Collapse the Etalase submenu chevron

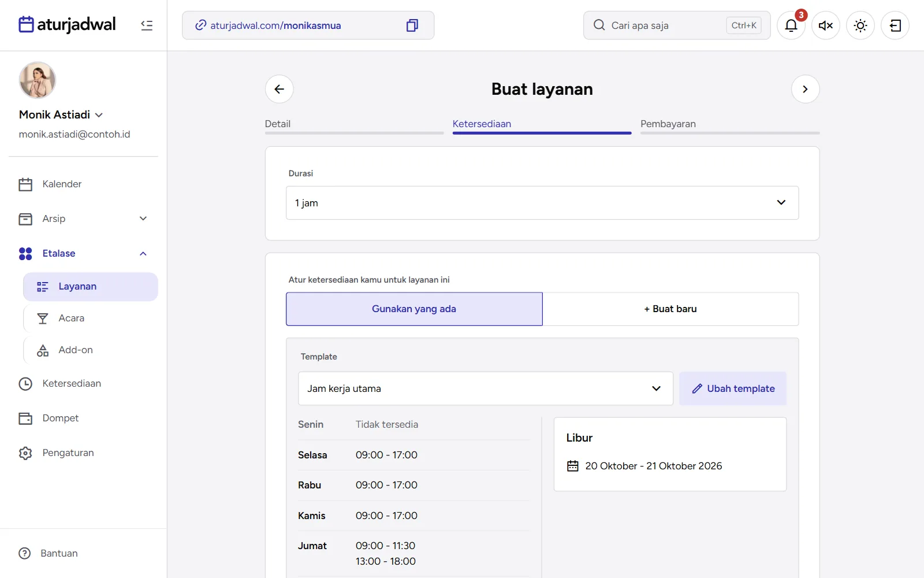pos(143,254)
